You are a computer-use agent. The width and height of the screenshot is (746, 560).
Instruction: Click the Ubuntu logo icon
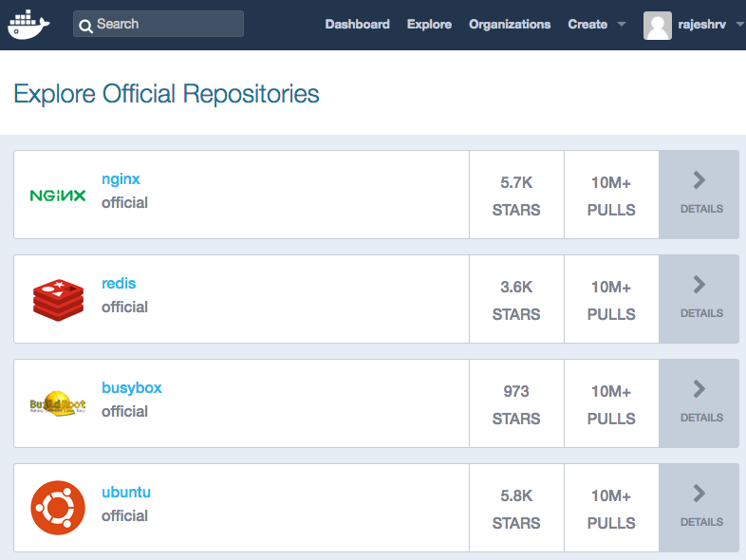(58, 508)
